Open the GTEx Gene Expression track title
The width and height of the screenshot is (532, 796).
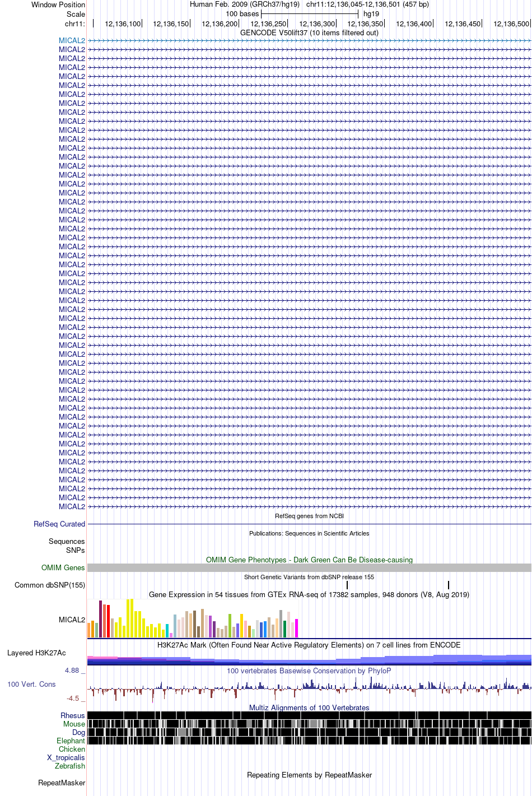coord(309,594)
